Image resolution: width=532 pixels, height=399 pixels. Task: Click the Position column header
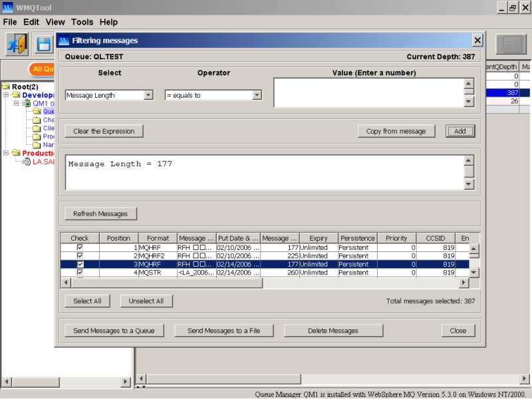119,238
